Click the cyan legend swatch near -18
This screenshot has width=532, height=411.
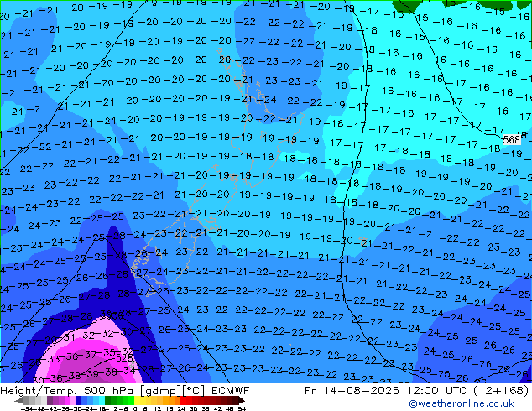[x=102, y=400]
